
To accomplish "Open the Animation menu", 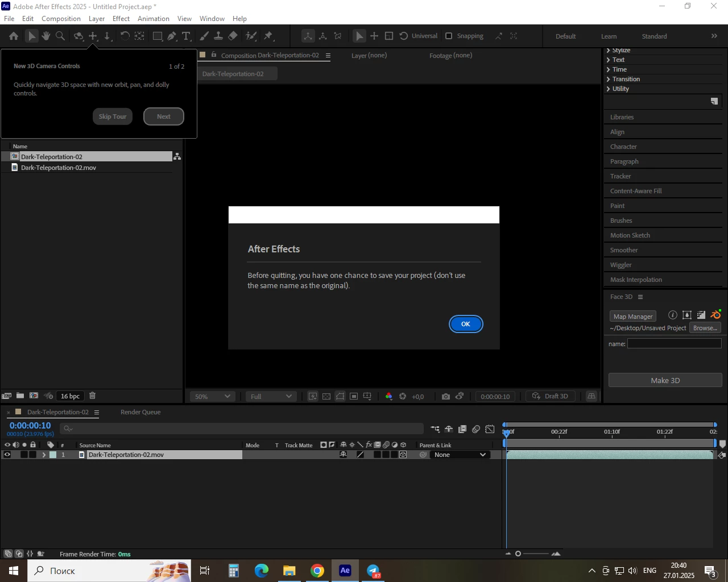I will coord(154,19).
